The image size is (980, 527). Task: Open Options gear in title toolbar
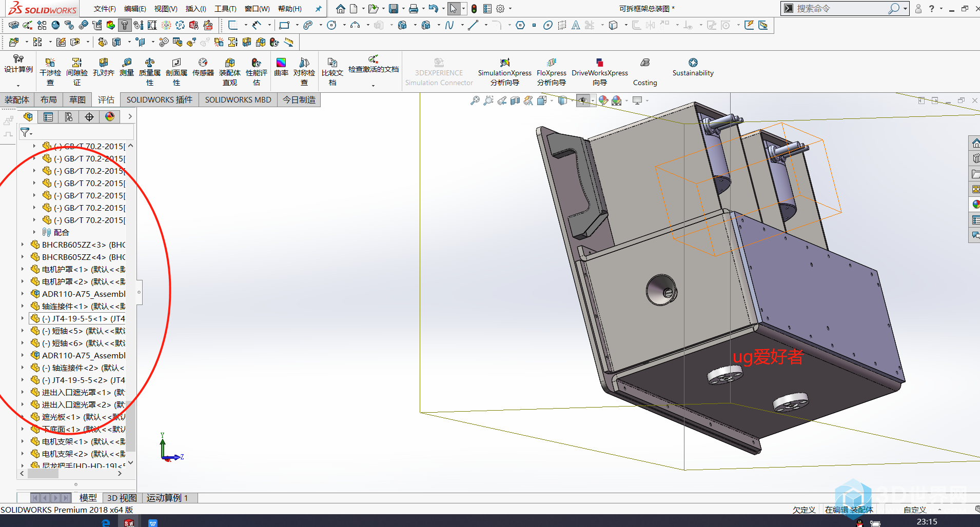(500, 9)
